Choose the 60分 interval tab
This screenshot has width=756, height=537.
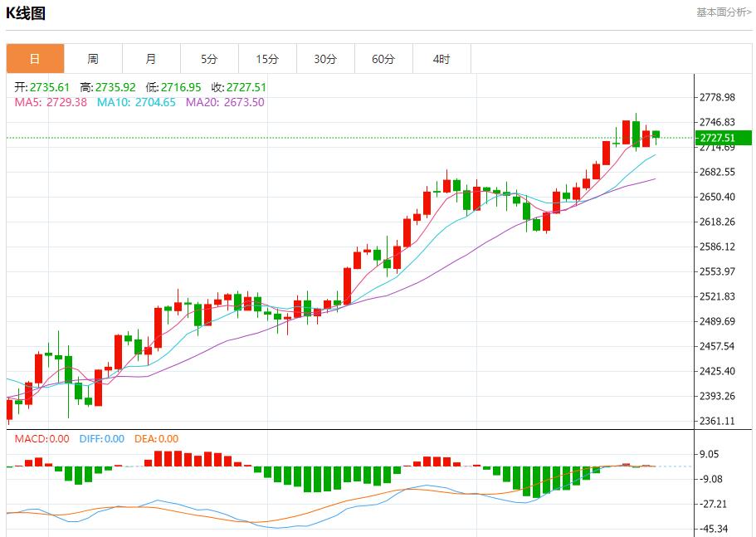pyautogui.click(x=383, y=59)
